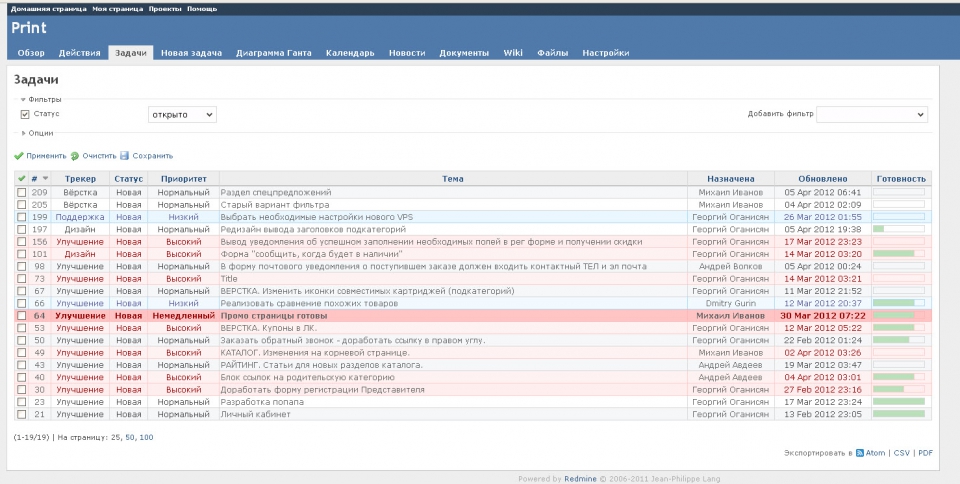Show 50 issues per page
Screen dimensions: 960x484
point(130,437)
